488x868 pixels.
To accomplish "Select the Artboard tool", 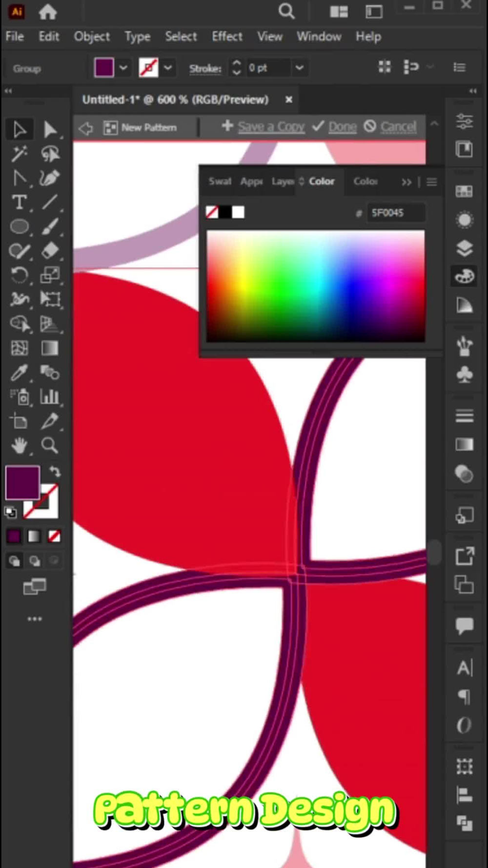I will pyautogui.click(x=20, y=421).
